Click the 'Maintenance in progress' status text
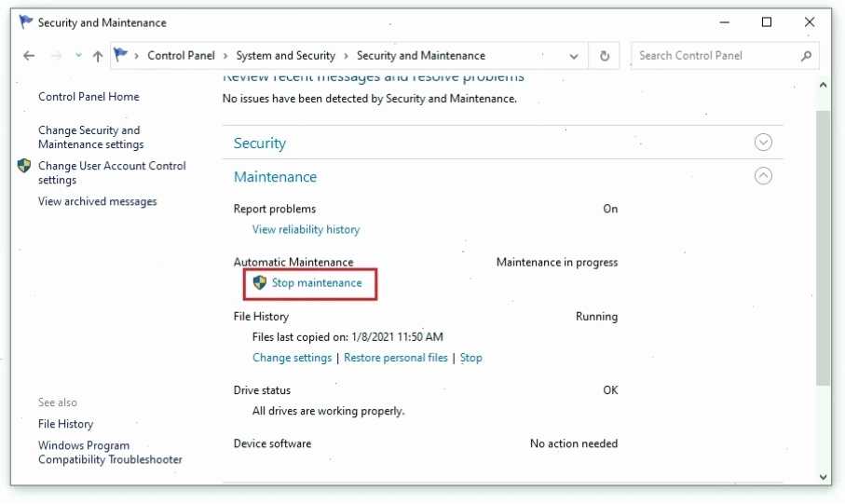Image resolution: width=845 pixels, height=504 pixels. [x=557, y=262]
